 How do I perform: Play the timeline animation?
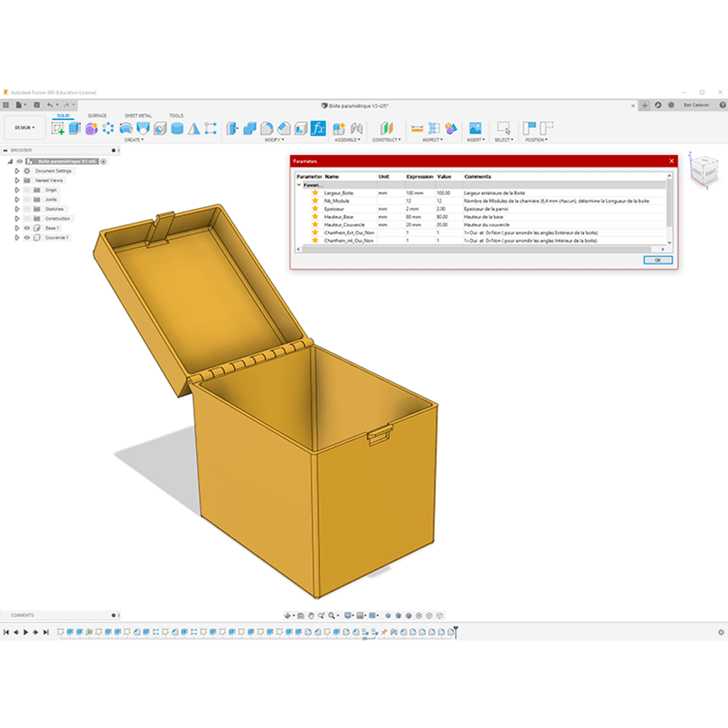tap(26, 632)
